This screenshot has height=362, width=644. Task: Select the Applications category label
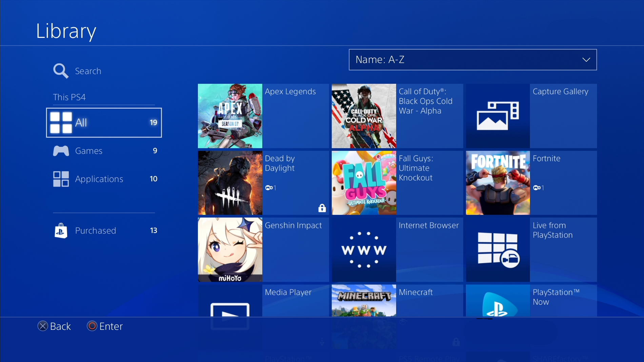click(x=99, y=179)
